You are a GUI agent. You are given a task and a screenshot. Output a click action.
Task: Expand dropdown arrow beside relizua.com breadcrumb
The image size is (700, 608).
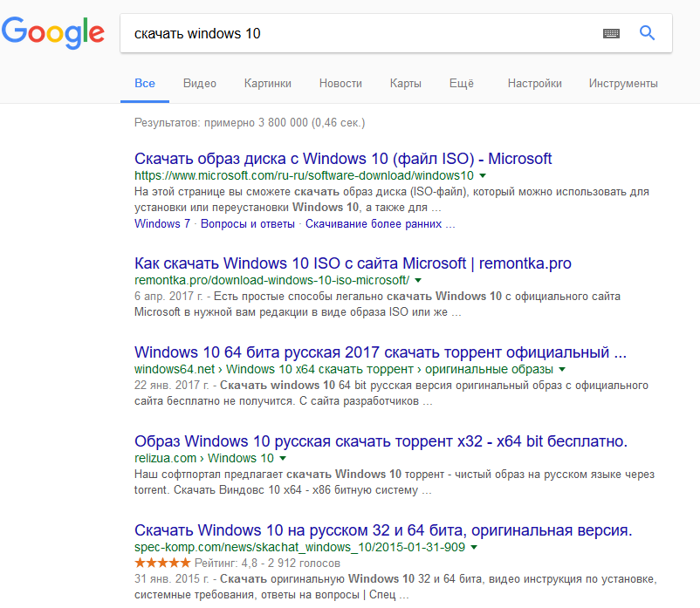(283, 459)
